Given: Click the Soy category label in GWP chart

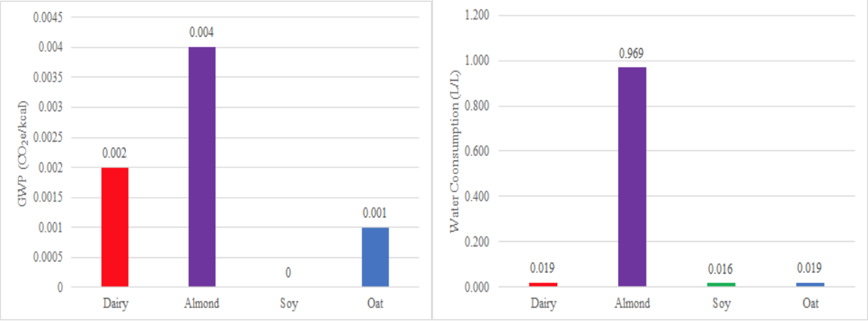Looking at the screenshot, I should pos(288,303).
